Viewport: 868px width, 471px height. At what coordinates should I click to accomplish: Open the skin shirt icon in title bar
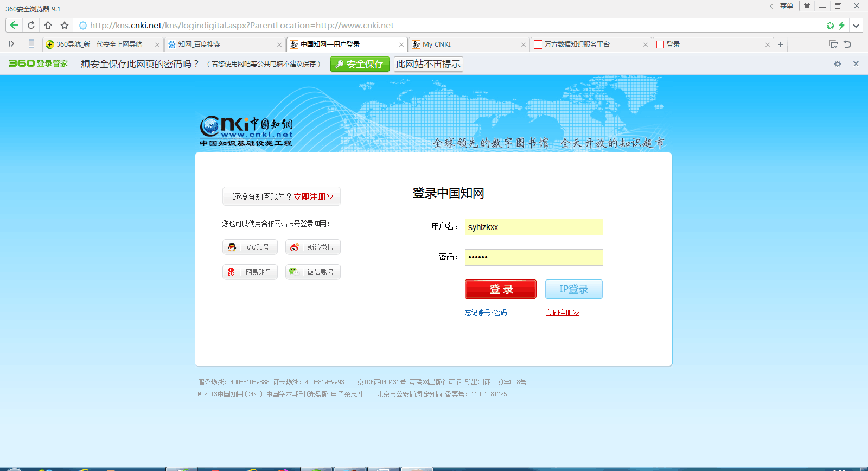coord(807,6)
